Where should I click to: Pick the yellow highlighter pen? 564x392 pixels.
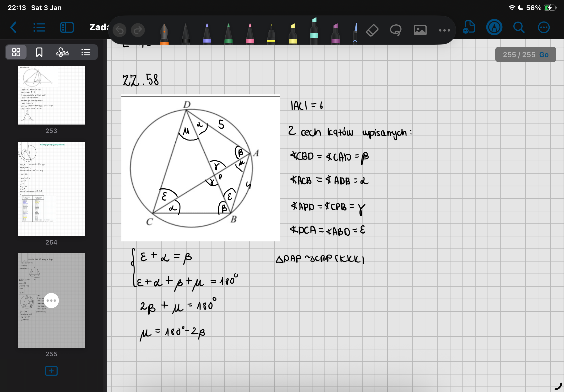tap(293, 34)
